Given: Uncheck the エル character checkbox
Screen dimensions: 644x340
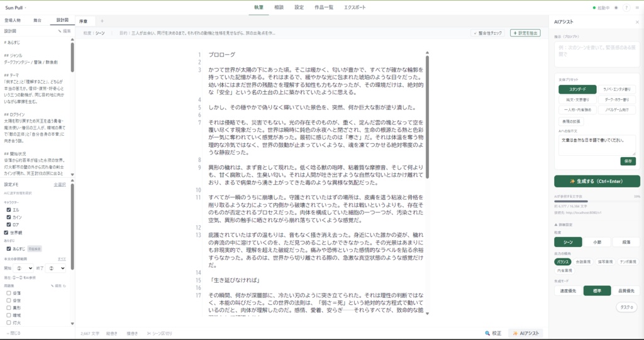Looking at the screenshot, I should tap(9, 209).
